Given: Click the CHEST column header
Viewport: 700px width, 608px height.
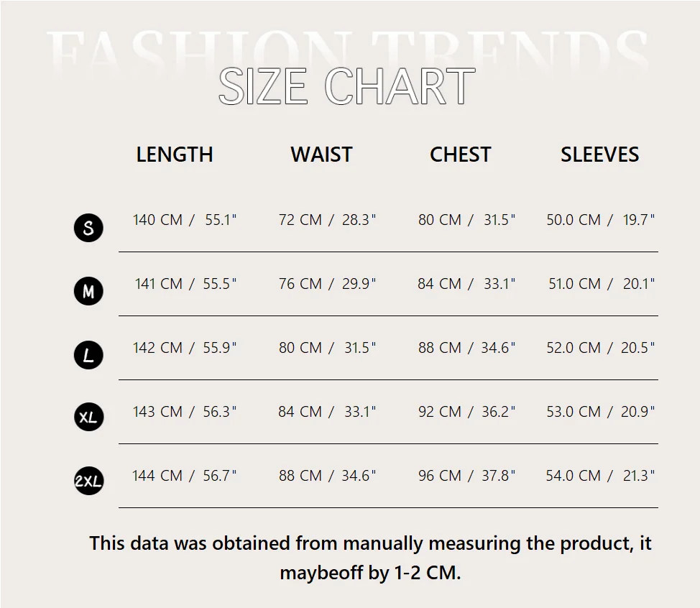Looking at the screenshot, I should [460, 155].
